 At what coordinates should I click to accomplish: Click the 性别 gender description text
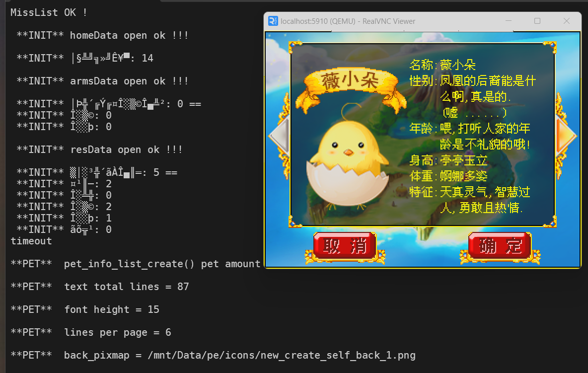(x=472, y=96)
